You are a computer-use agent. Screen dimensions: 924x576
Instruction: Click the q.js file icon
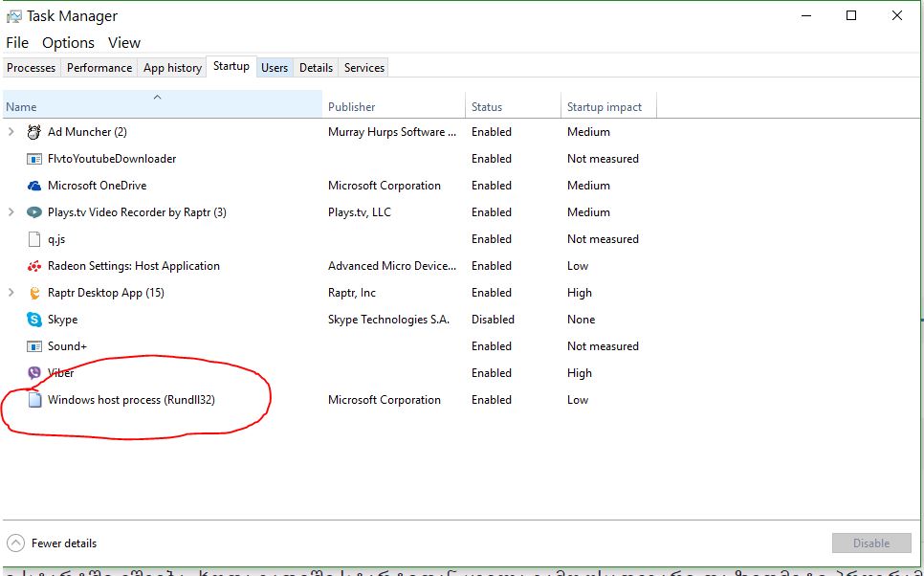tap(34, 239)
